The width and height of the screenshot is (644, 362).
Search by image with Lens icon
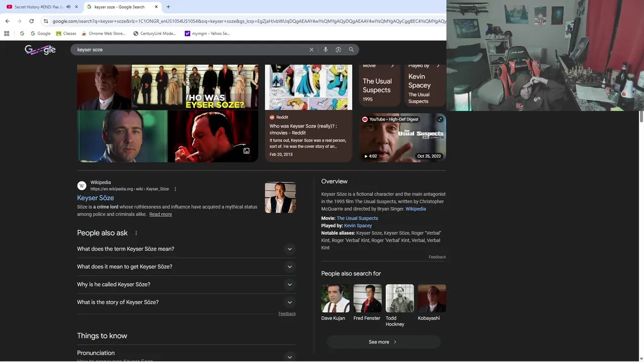tap(338, 50)
